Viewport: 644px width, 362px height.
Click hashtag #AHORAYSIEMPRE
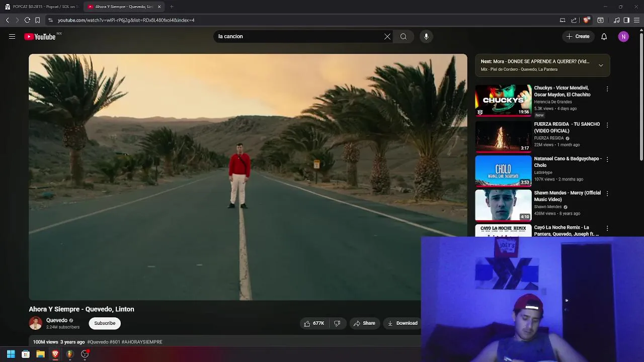[x=142, y=342]
